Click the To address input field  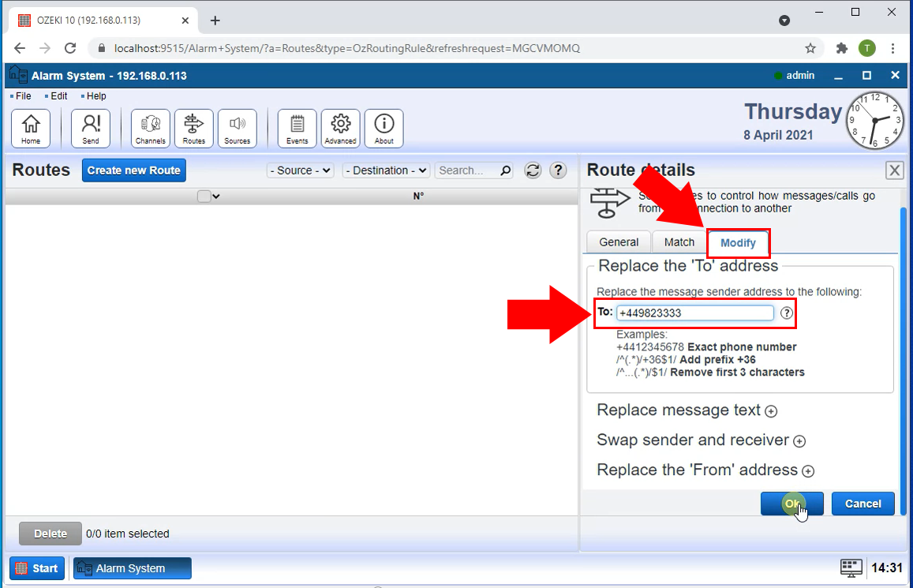click(695, 313)
